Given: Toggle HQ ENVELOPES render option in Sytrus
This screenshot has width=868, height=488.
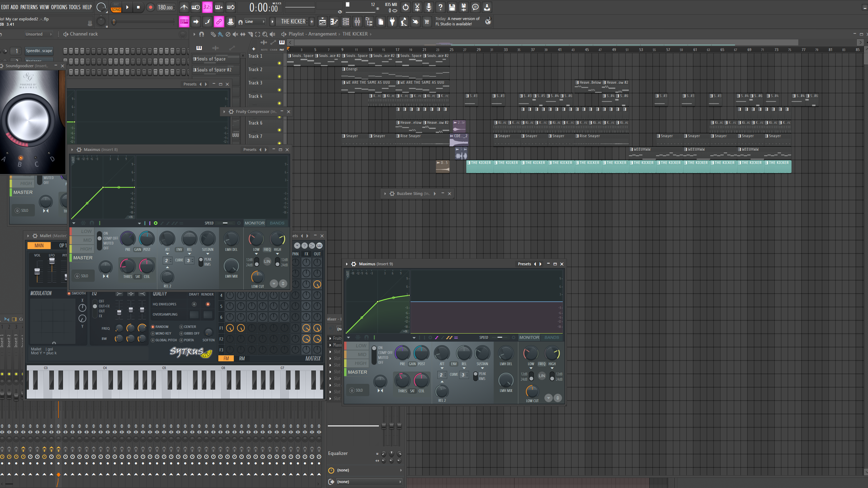Looking at the screenshot, I should tap(208, 304).
